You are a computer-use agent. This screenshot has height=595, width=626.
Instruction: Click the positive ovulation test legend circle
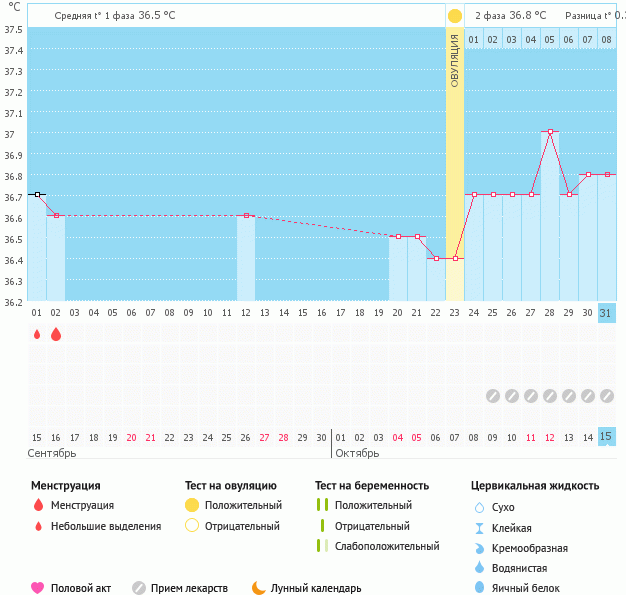(192, 505)
